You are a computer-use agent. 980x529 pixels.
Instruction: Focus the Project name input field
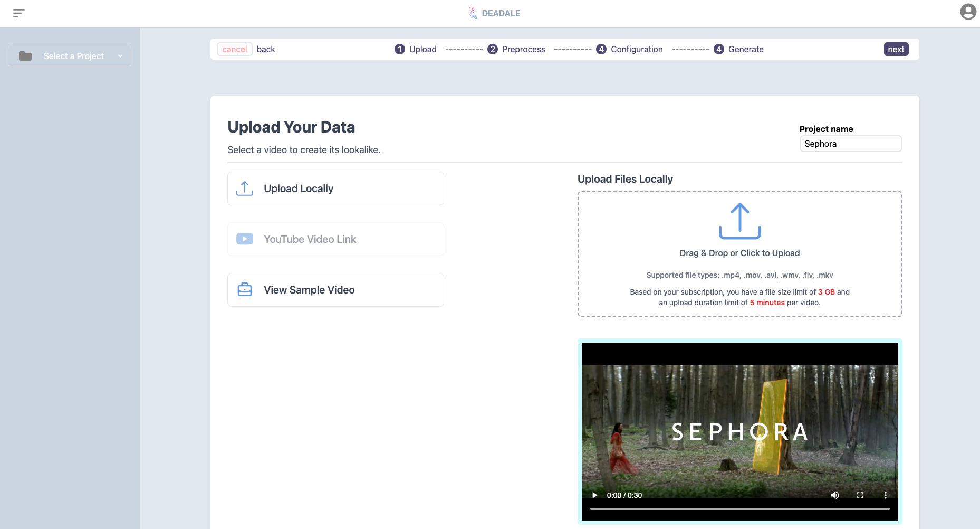851,144
